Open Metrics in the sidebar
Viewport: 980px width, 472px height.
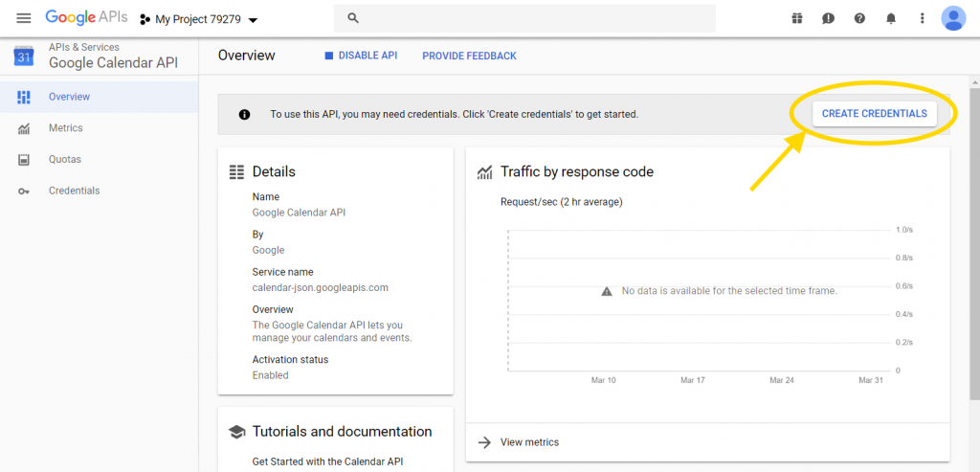[100, 128]
